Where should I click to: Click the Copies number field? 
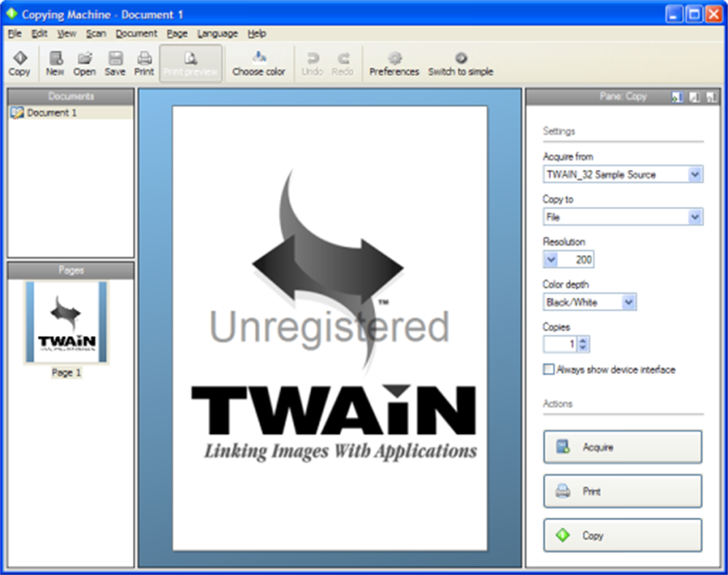(560, 343)
